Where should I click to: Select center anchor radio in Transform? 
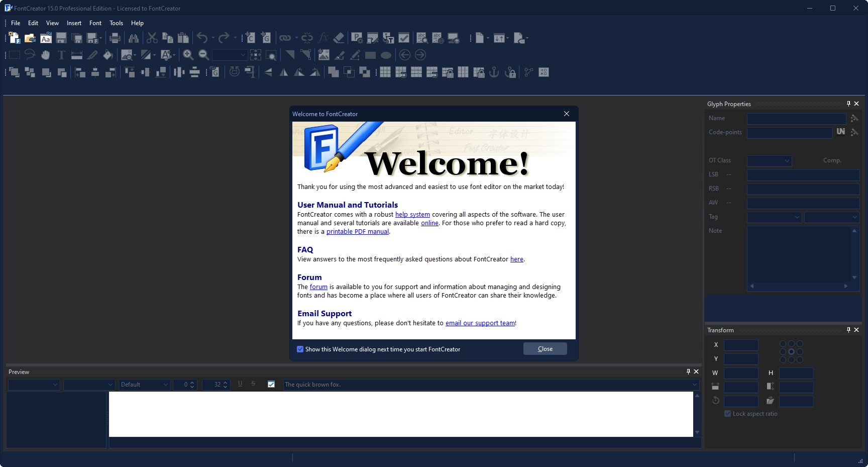[791, 352]
